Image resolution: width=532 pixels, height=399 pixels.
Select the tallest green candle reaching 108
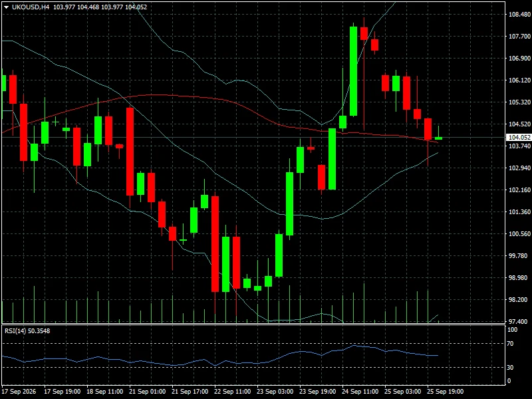click(353, 71)
